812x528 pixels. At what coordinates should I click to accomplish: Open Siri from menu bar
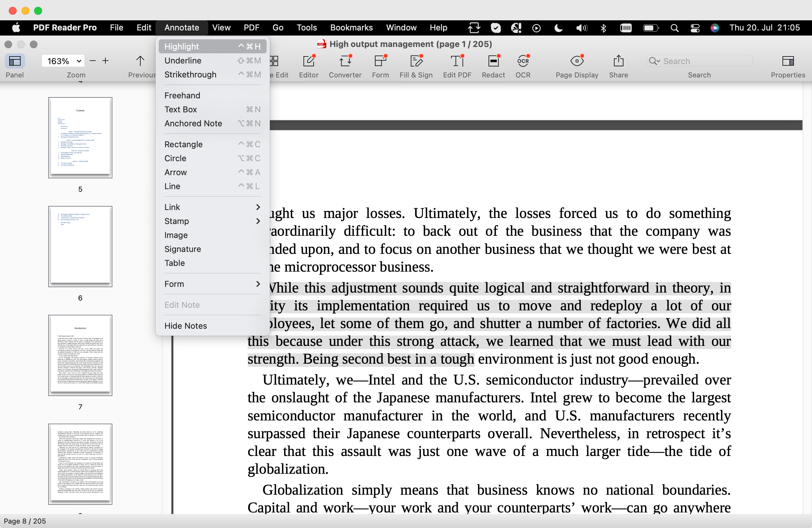point(715,28)
